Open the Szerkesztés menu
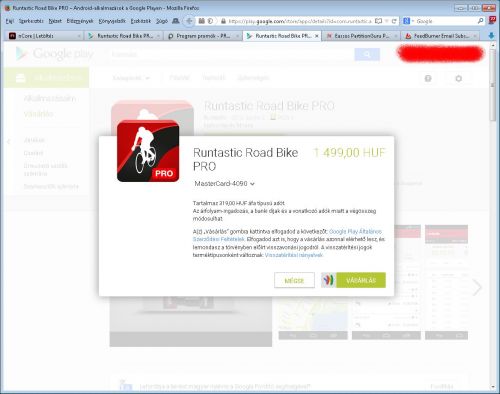Screen dimensions: 500x394 pyautogui.click(x=31, y=21)
